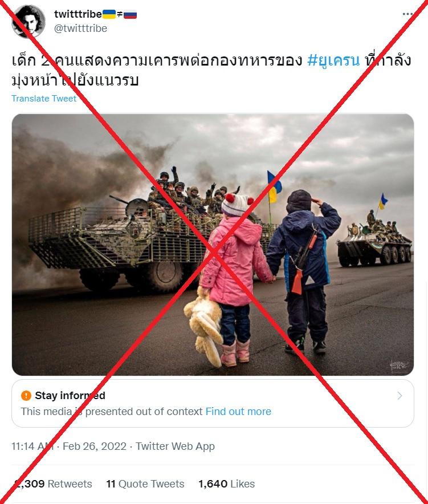The height and width of the screenshot is (504, 428).
Task: Open the #ยูเครน hashtag
Action: click(333, 60)
